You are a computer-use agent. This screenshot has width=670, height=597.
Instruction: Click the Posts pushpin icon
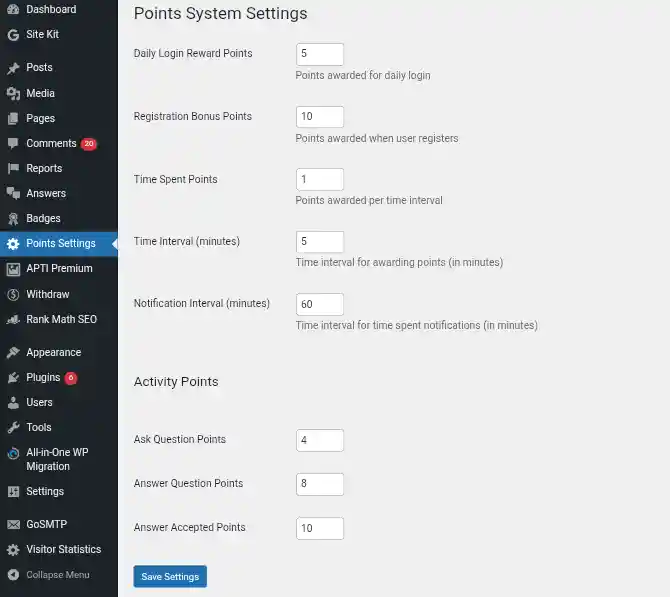[x=13, y=68]
